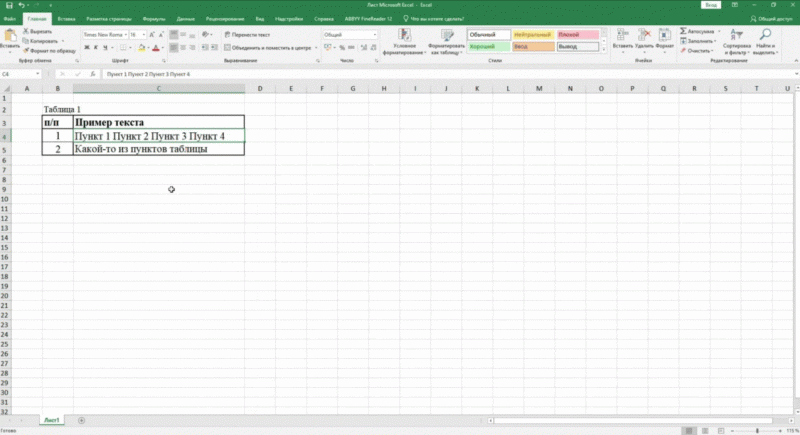Open the Clear (Очистить) dropdown
The width and height of the screenshot is (800, 435).
pos(696,50)
